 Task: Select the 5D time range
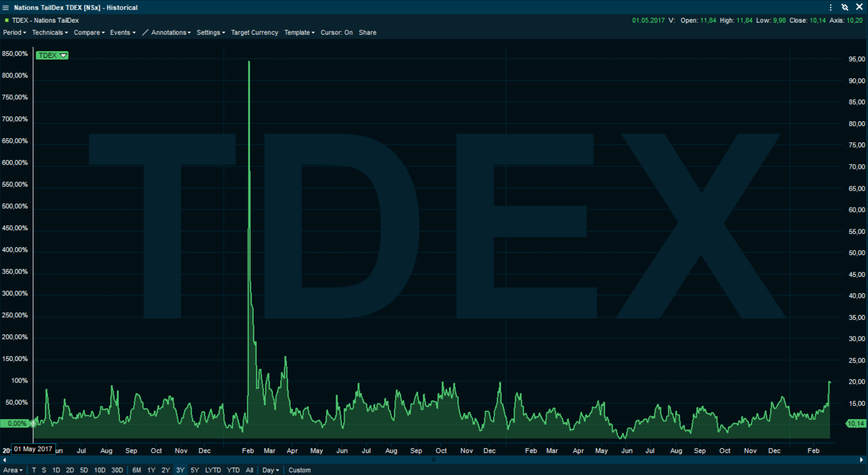tap(84, 470)
